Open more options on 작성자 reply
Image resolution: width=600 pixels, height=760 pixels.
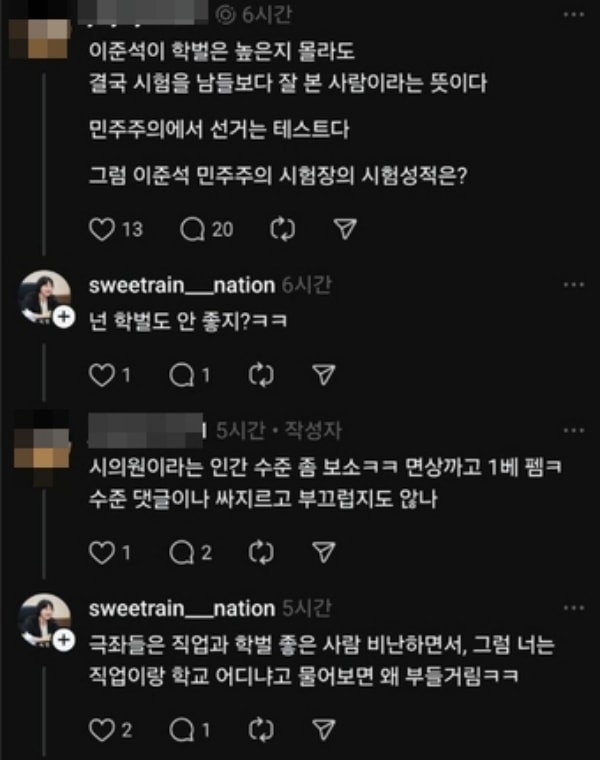coord(574,430)
